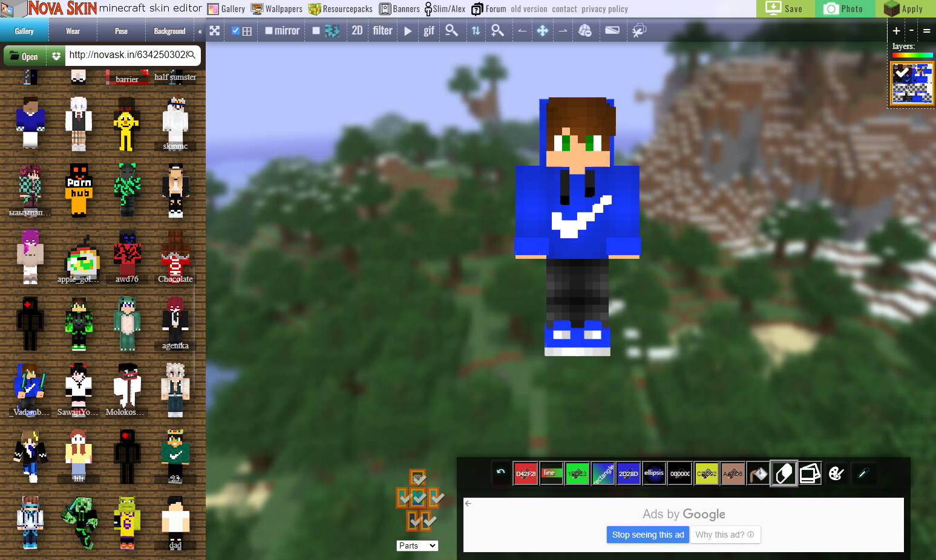This screenshot has height=560, width=936.
Task: Remove a layer with minus button
Action: coord(911,31)
